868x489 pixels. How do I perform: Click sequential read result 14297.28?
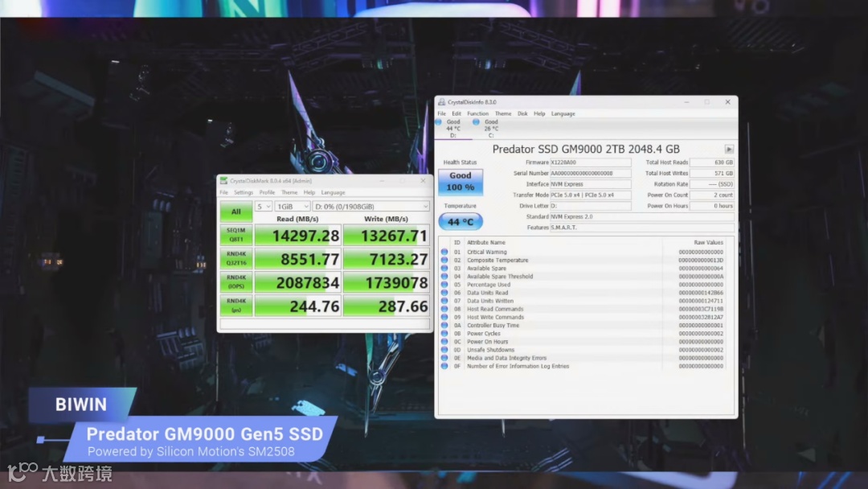click(297, 236)
